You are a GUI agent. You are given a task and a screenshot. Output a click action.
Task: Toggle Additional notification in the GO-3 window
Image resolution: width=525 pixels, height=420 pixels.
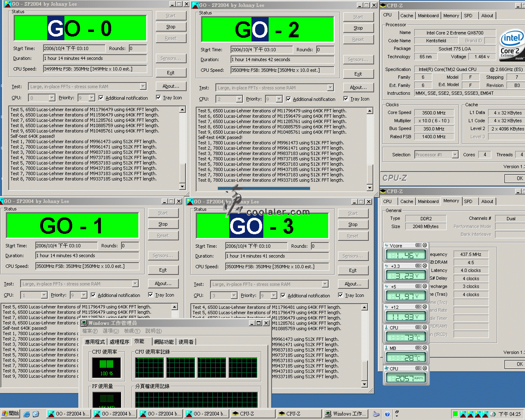click(283, 296)
